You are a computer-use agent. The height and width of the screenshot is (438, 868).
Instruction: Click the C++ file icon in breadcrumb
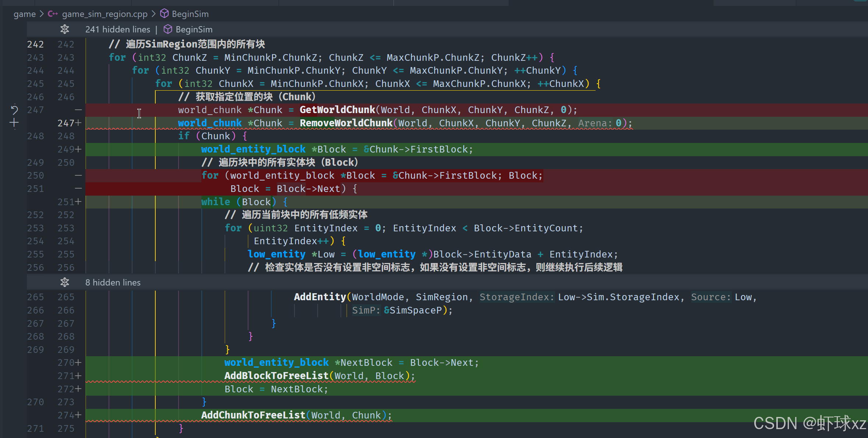tap(53, 14)
